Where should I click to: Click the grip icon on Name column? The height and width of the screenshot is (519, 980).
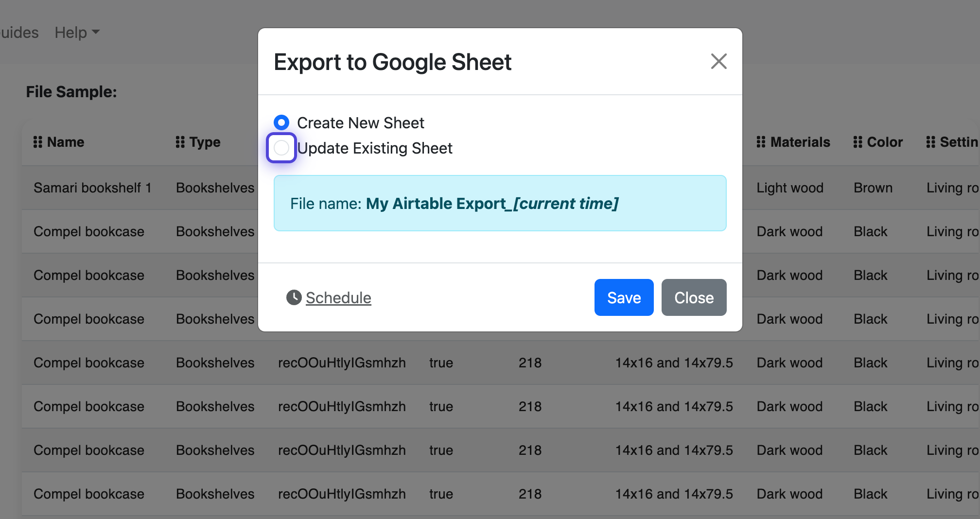coord(38,142)
